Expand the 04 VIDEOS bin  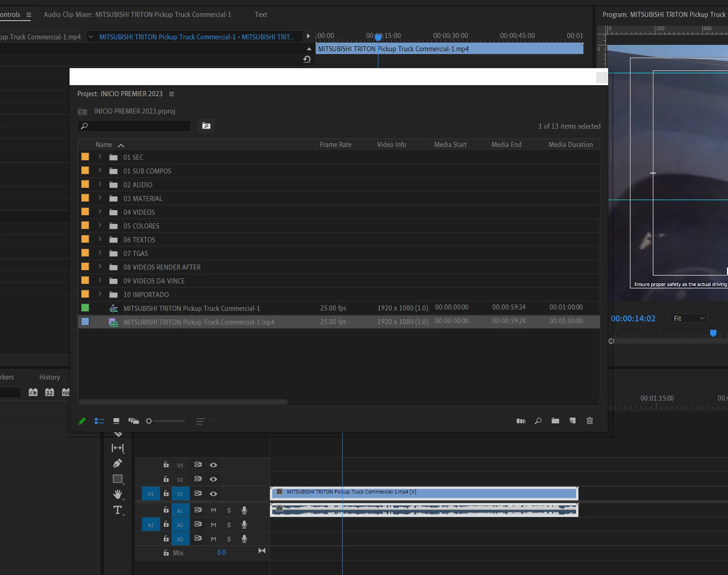100,212
